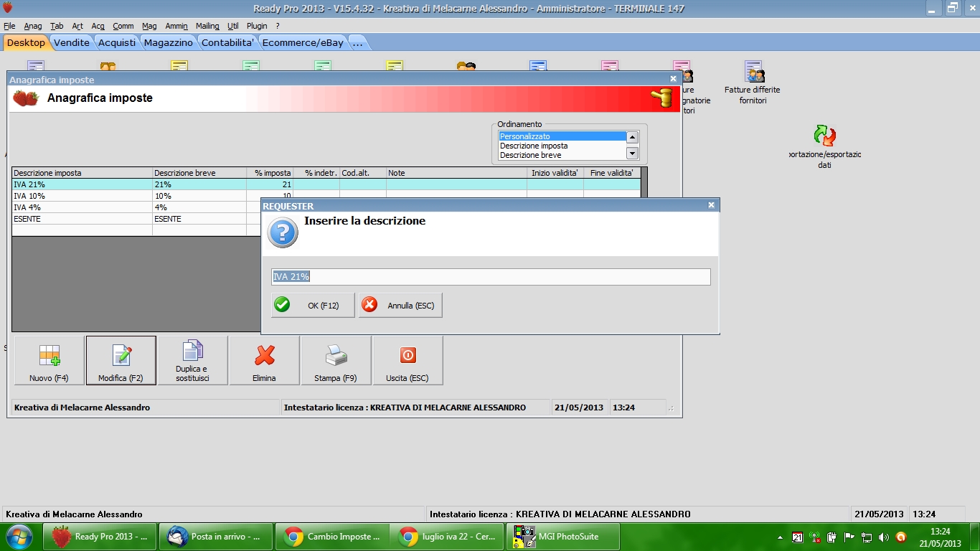Open the MGI PhotoSuite taskbar item
980x551 pixels.
[563, 537]
